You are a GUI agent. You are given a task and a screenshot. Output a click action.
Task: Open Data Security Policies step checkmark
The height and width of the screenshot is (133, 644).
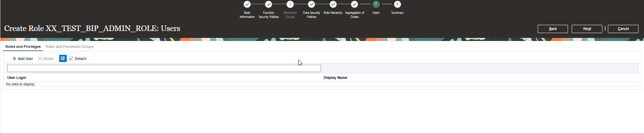click(312, 4)
